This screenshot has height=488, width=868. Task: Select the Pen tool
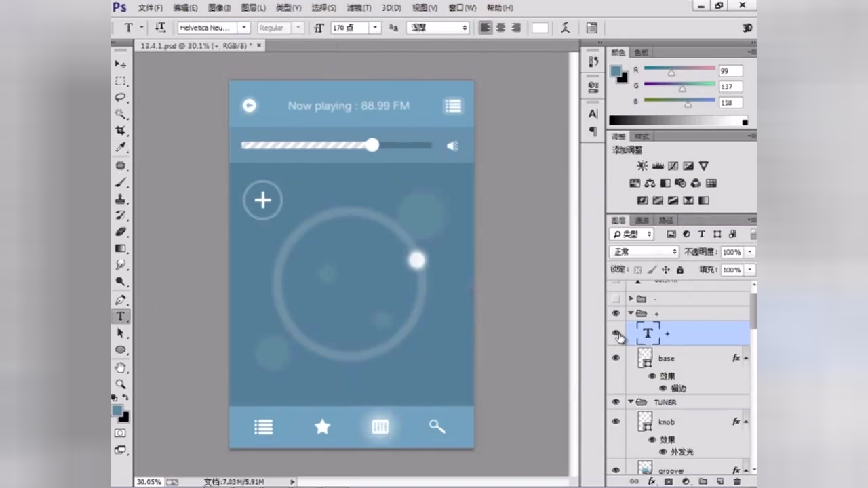tap(121, 300)
